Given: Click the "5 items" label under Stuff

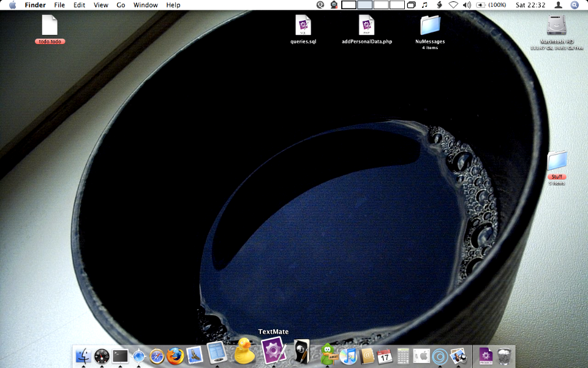Looking at the screenshot, I should pyautogui.click(x=557, y=183).
